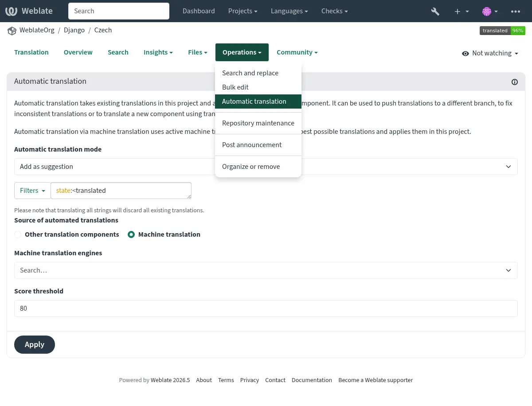Go to Dashboard

point(199,11)
